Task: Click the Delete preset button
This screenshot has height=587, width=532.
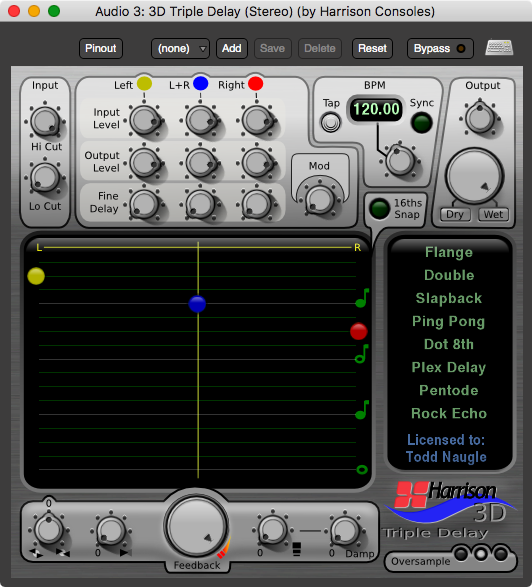Action: coord(320,49)
